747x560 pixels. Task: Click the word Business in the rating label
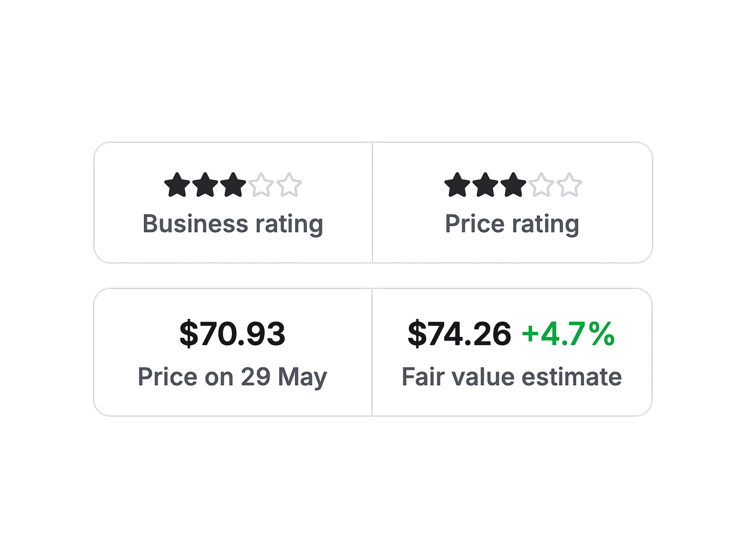[196, 225]
